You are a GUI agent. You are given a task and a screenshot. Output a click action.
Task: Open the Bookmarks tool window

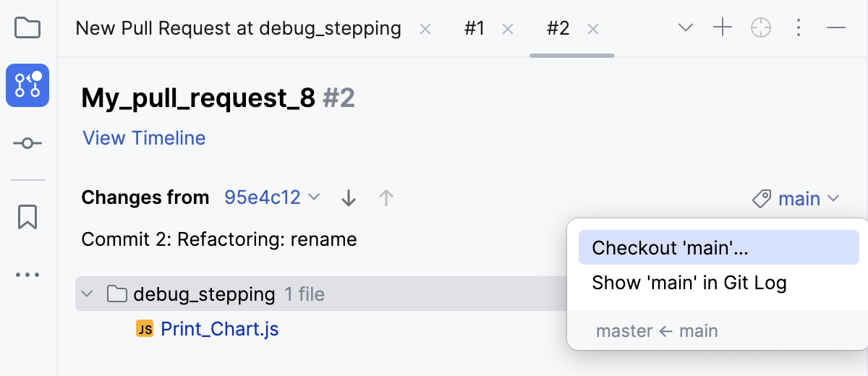pos(27,216)
